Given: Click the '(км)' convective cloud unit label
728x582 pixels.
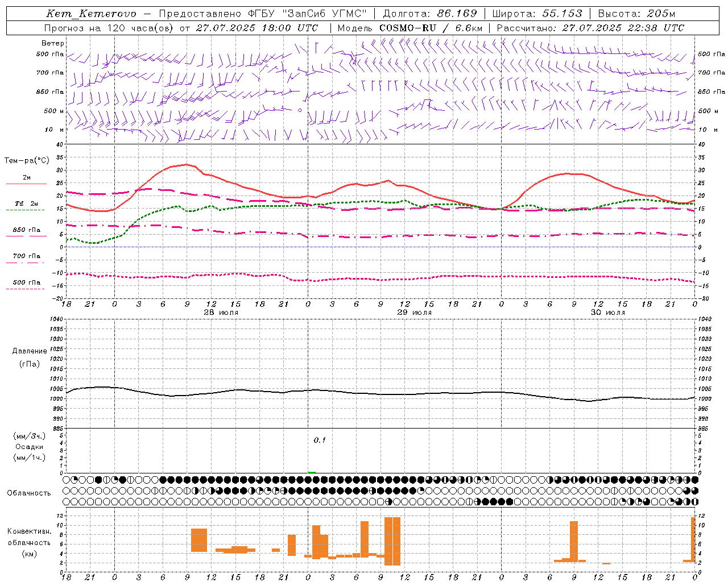Looking at the screenshot, I should click(30, 554).
